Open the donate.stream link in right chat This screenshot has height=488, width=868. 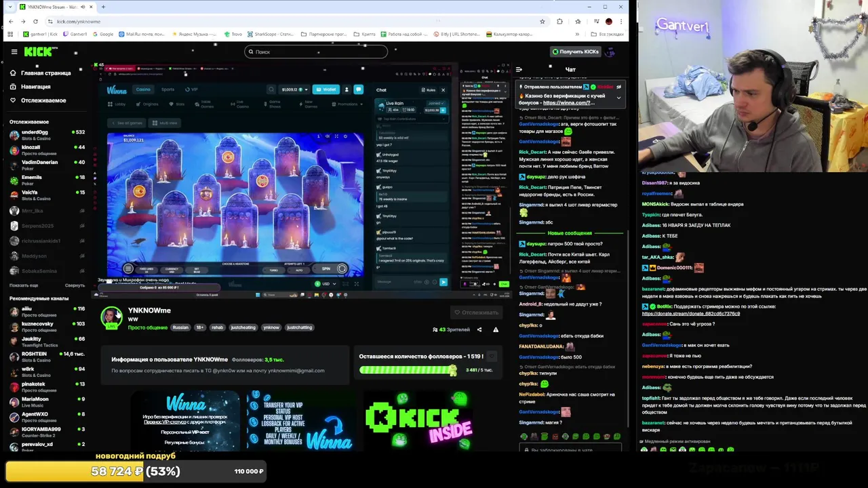[690, 314]
